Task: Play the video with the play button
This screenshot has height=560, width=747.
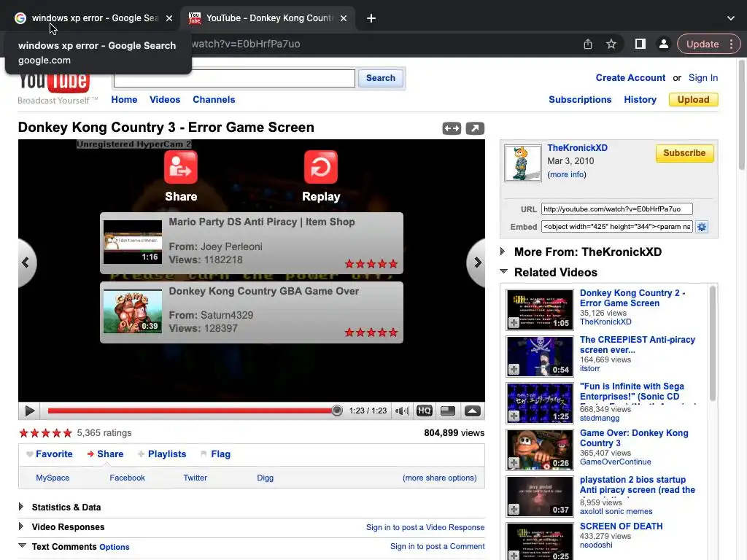Action: (x=29, y=411)
